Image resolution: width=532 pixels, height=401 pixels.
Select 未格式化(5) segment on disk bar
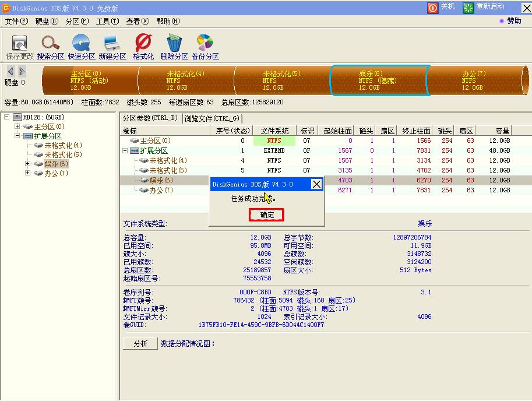[282, 80]
